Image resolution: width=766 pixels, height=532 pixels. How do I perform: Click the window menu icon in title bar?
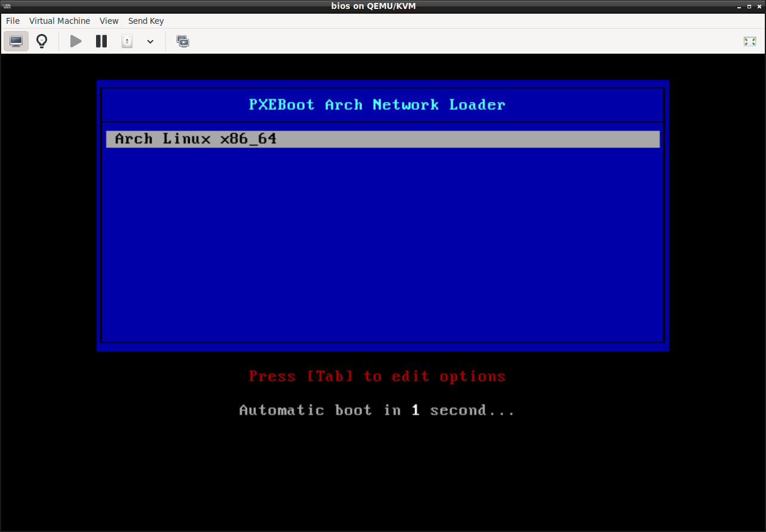(x=7, y=6)
